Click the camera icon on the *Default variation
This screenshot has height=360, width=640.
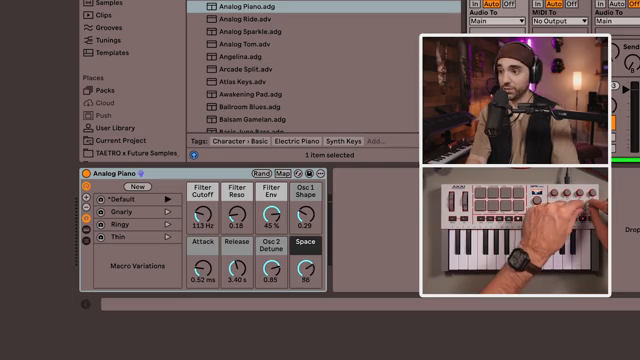coord(101,200)
